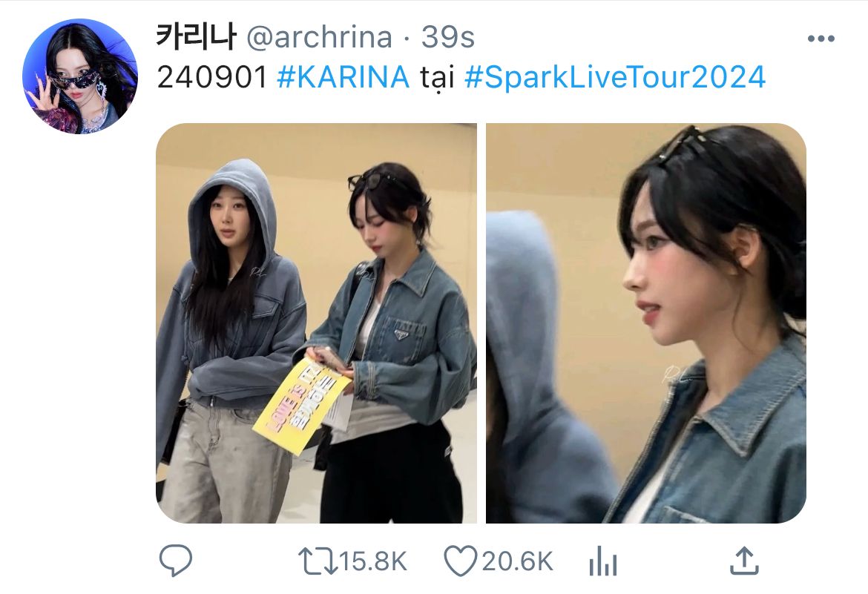This screenshot has height=594, width=868.
Task: Like the tweet with heart icon
Action: coord(461,561)
